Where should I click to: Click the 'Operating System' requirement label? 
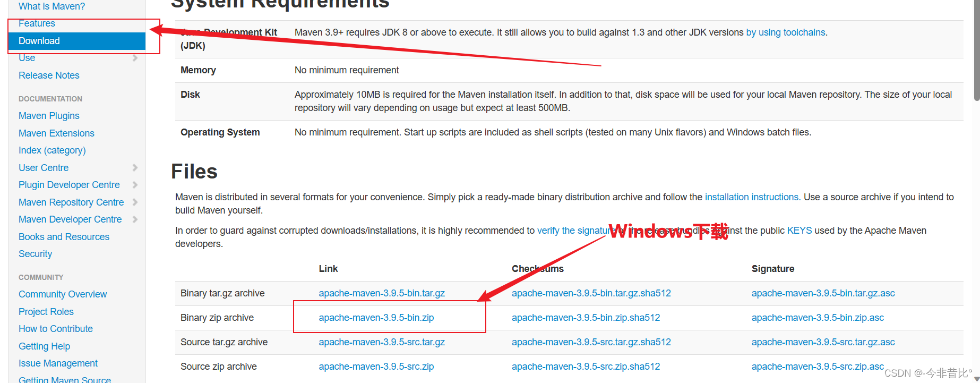(220, 132)
